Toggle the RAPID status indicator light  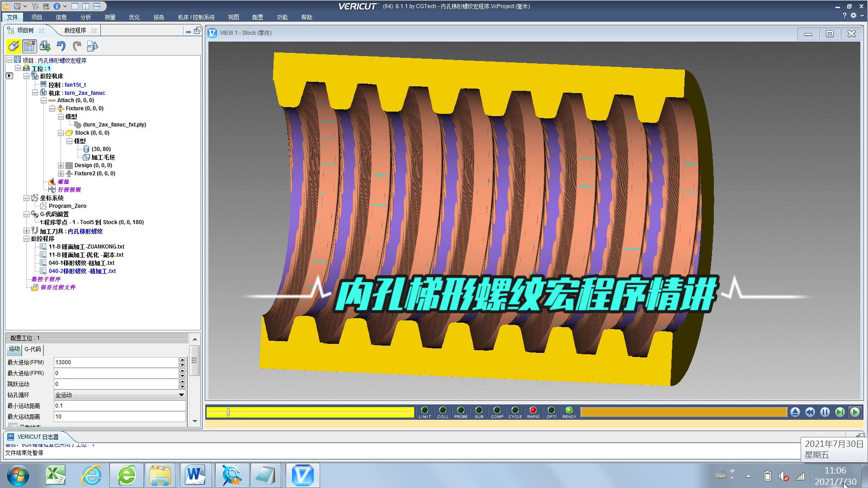click(x=533, y=410)
